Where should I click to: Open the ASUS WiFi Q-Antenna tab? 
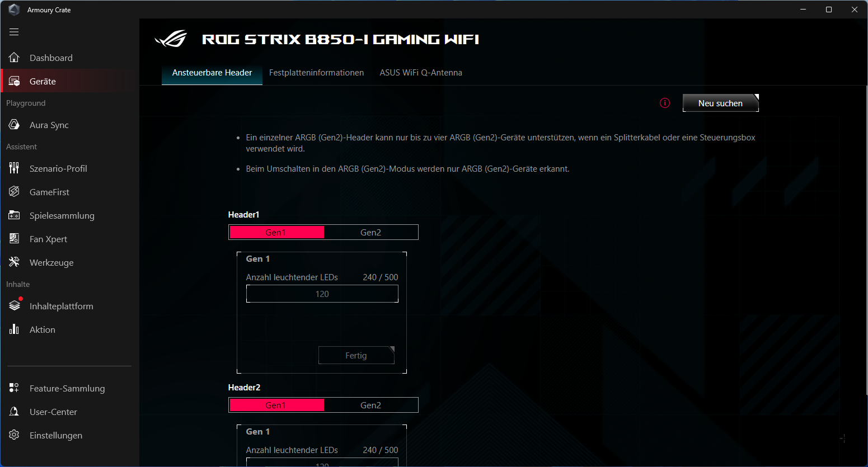pyautogui.click(x=421, y=73)
